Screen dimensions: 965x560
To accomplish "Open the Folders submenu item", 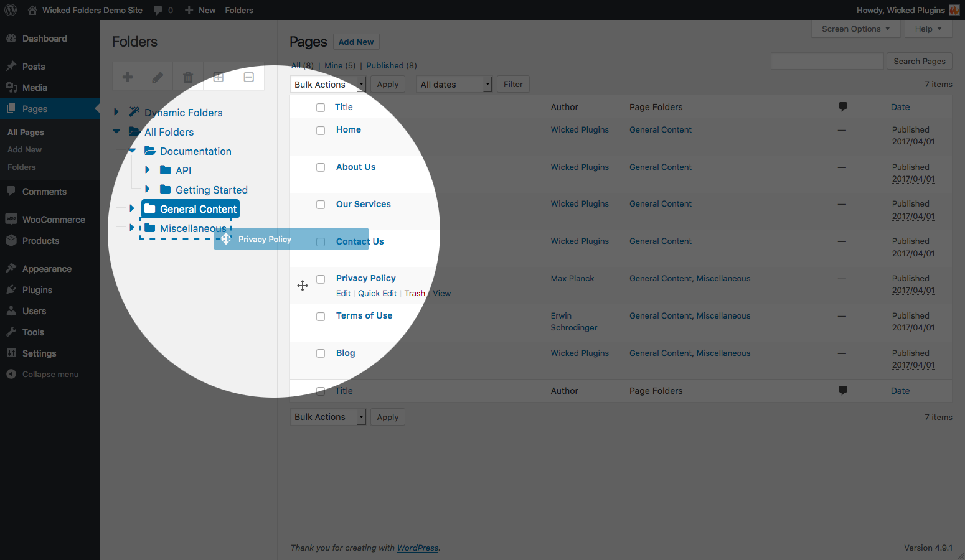I will [x=22, y=167].
